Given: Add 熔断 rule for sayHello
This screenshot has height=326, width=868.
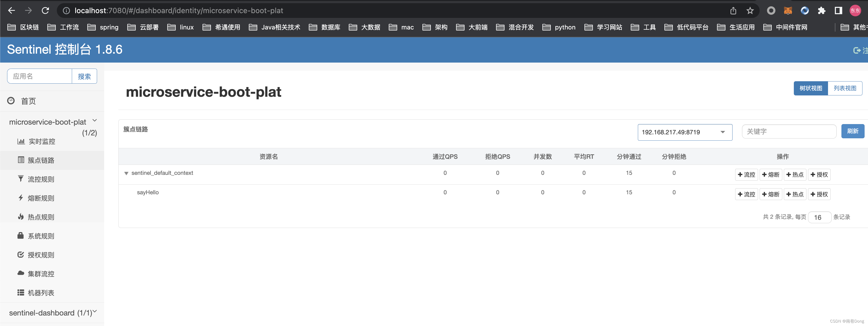Looking at the screenshot, I should point(771,194).
